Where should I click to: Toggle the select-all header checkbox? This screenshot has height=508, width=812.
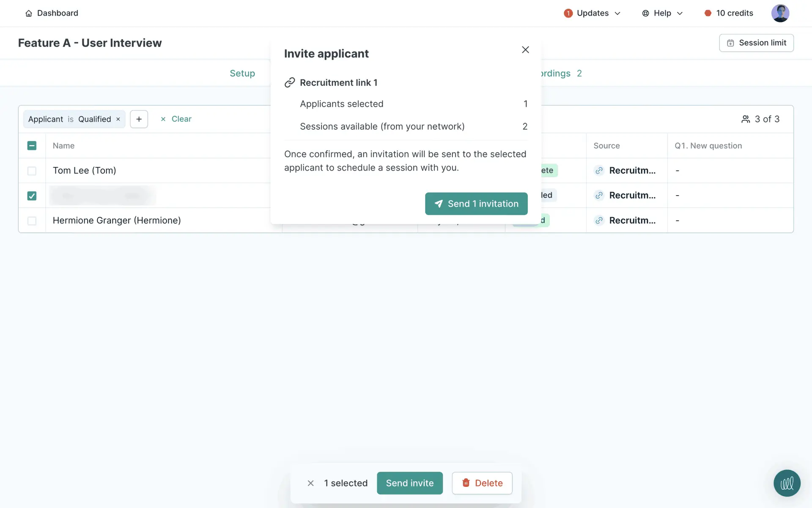32,146
